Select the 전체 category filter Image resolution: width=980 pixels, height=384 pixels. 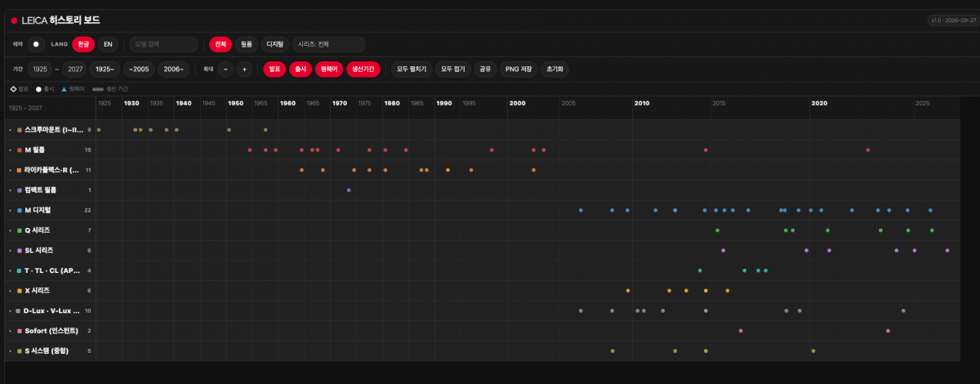(220, 44)
